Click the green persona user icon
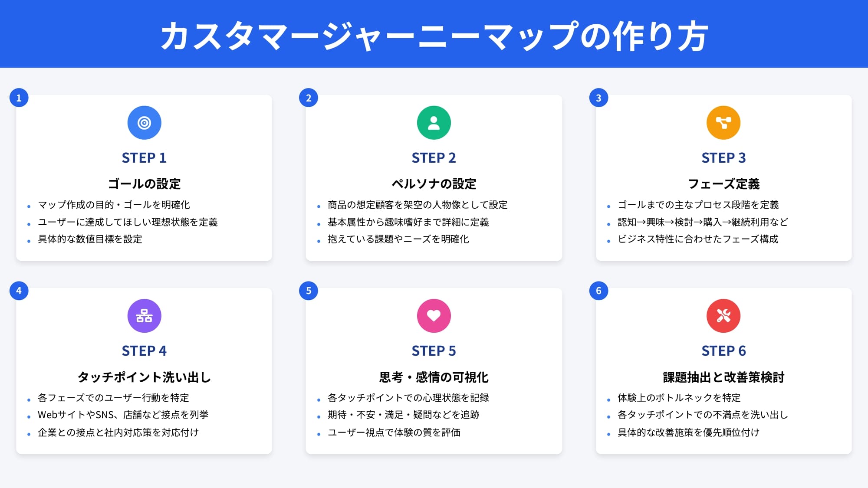 coord(434,123)
